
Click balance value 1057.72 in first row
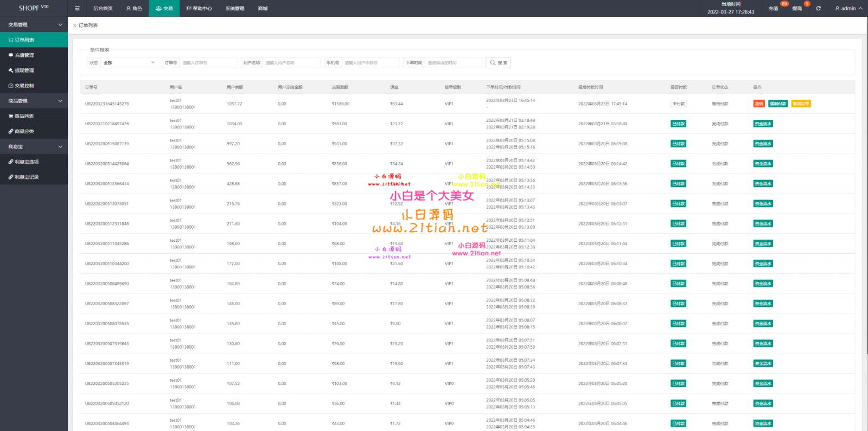234,104
